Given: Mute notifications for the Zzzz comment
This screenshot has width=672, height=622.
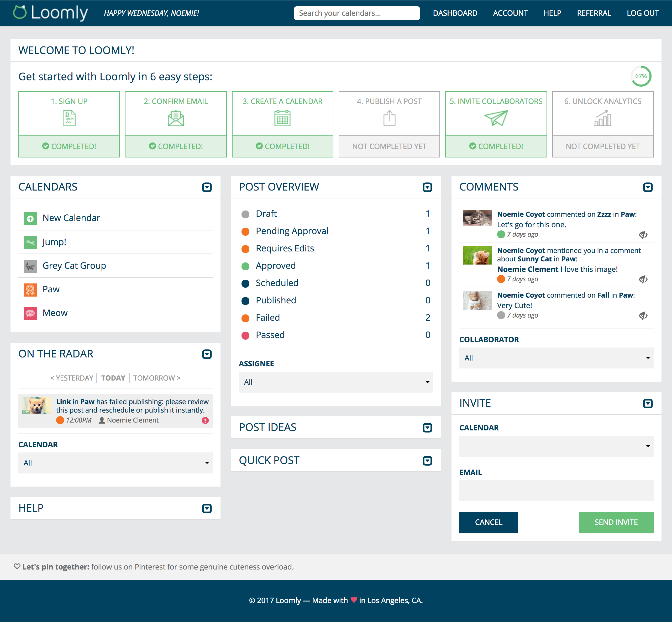Looking at the screenshot, I should tap(643, 235).
